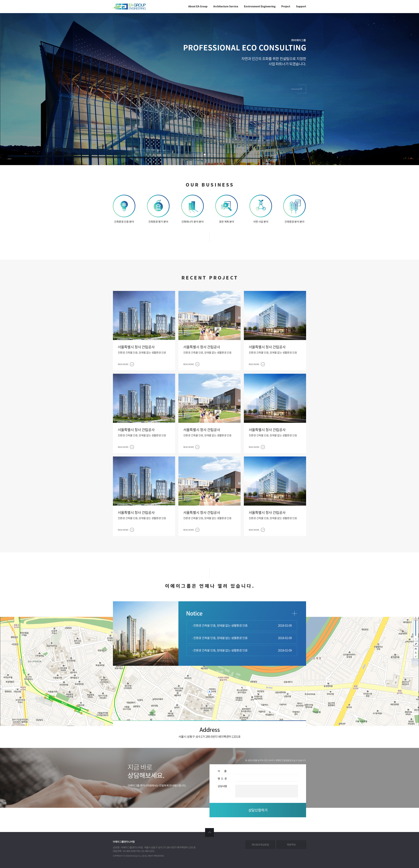Click READ MORE arrow under first-row white office card
This screenshot has width=419, height=868.
pyautogui.click(x=263, y=364)
